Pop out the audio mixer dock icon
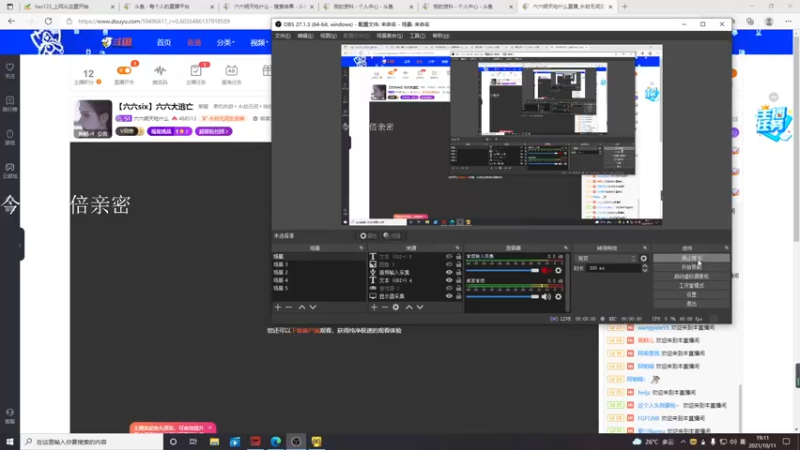The image size is (800, 450). click(x=565, y=248)
